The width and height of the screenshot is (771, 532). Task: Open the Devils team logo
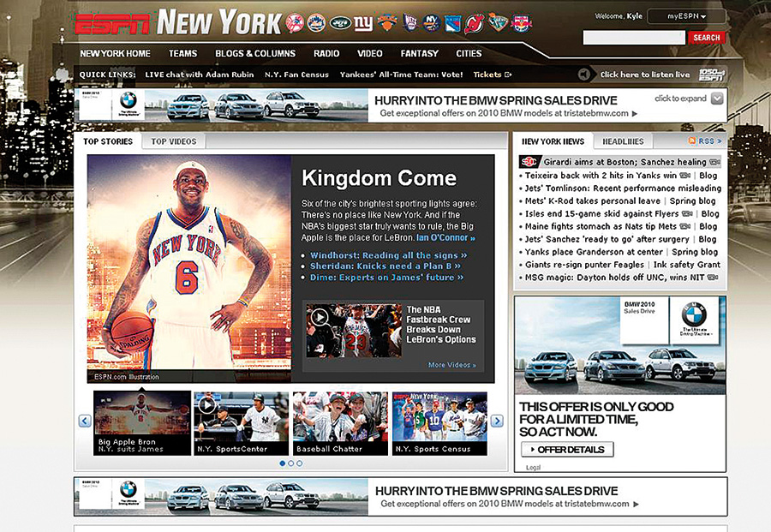(475, 23)
